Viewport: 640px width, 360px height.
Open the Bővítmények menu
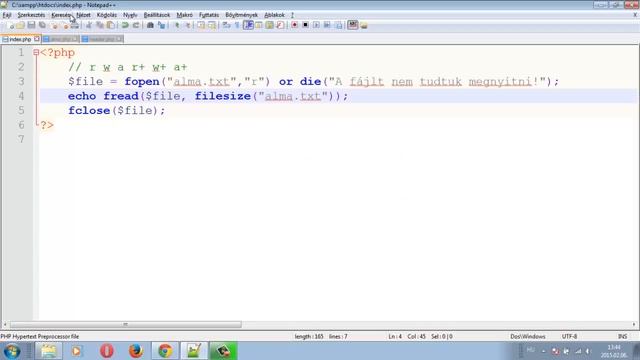point(241,15)
